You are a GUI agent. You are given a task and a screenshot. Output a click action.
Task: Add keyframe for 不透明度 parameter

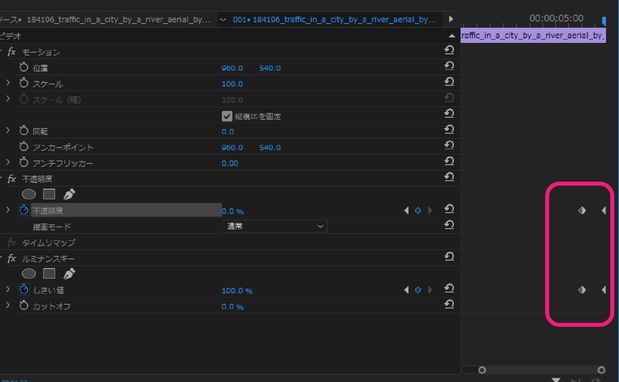[x=418, y=211]
